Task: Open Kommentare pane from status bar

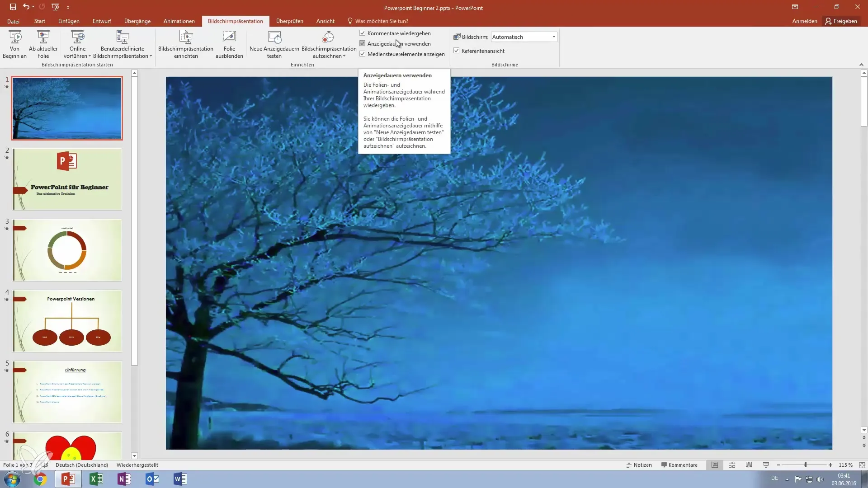Action: coord(679,465)
